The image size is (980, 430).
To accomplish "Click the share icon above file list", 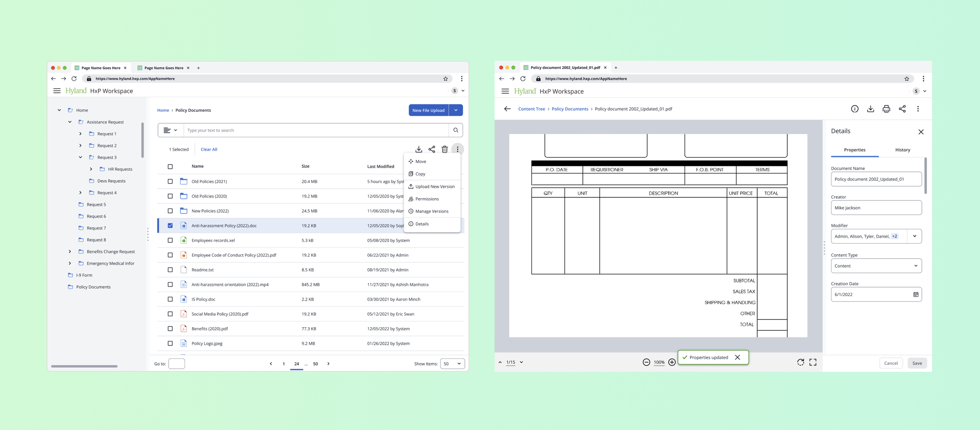I will (432, 149).
